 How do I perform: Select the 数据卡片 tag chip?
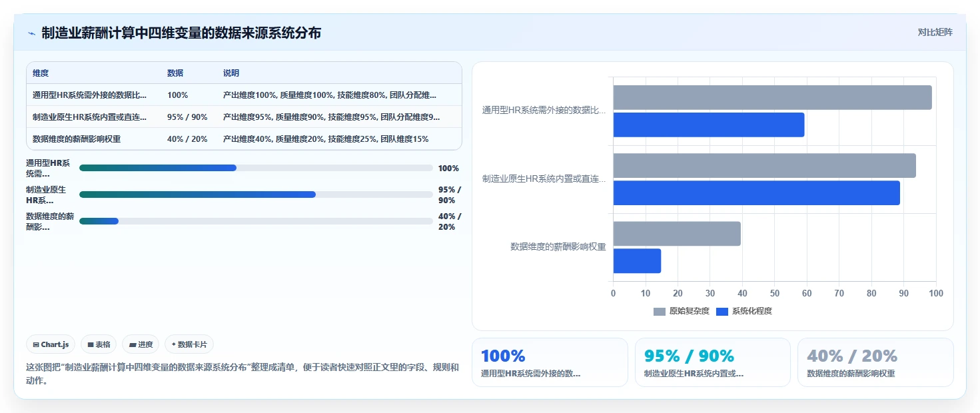tap(189, 344)
